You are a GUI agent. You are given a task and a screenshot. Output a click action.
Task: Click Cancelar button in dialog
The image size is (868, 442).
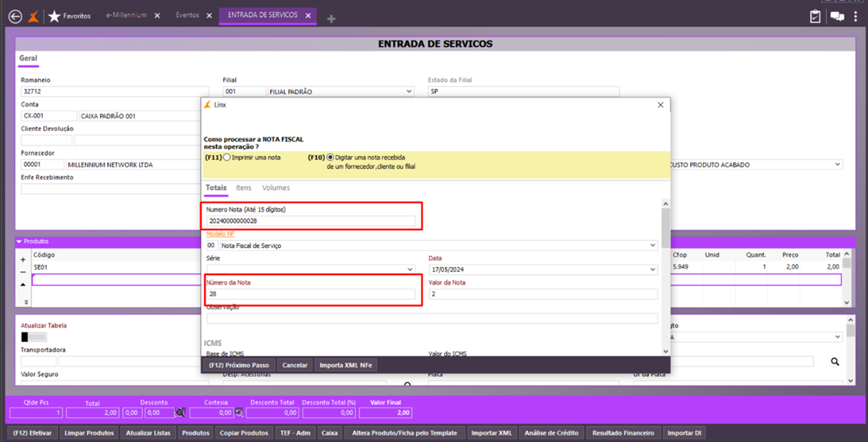(295, 365)
